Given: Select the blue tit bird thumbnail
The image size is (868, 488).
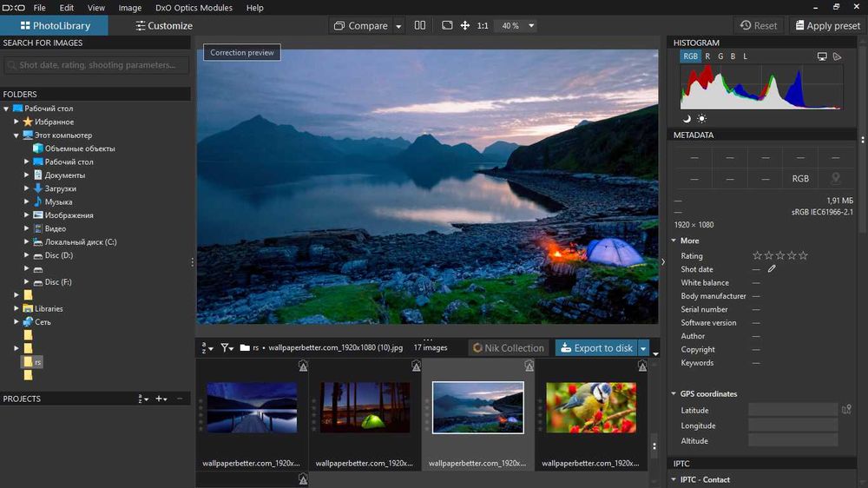Looking at the screenshot, I should (589, 407).
